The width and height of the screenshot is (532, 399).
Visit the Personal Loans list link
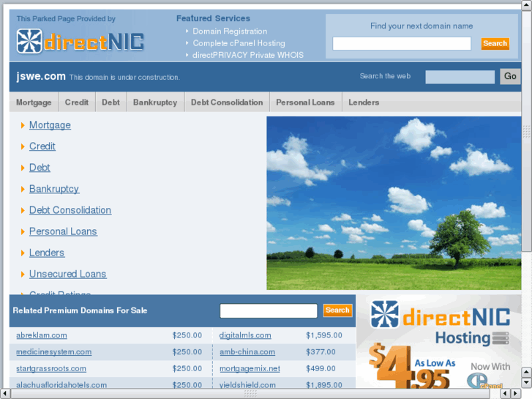(63, 231)
